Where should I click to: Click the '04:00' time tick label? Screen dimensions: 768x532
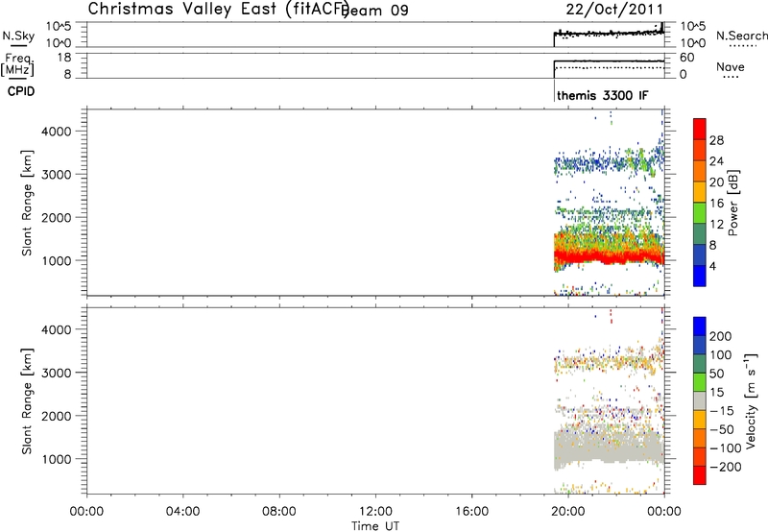pyautogui.click(x=182, y=512)
